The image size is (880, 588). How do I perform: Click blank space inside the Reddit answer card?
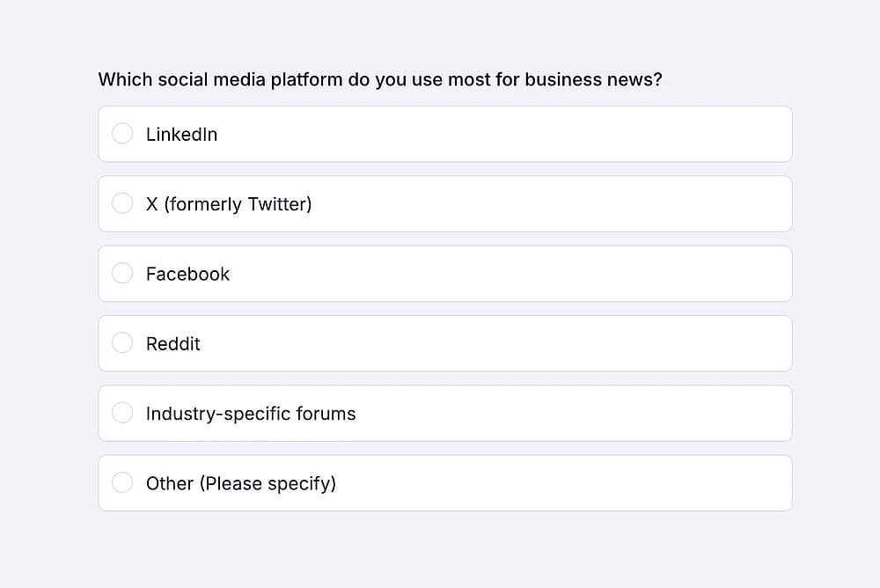point(505,343)
